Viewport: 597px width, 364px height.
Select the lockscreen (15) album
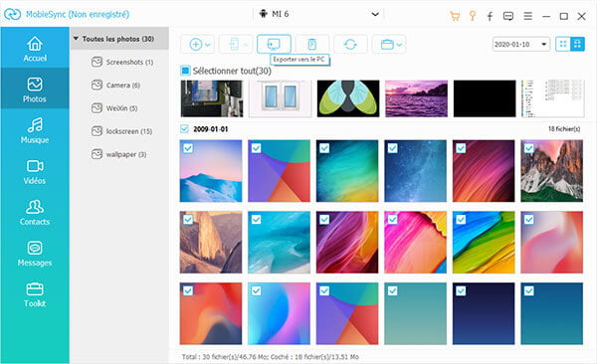point(121,131)
